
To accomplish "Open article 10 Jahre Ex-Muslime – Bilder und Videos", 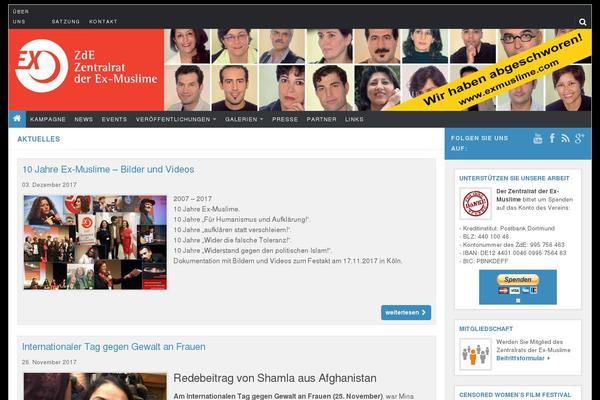I will [x=108, y=169].
